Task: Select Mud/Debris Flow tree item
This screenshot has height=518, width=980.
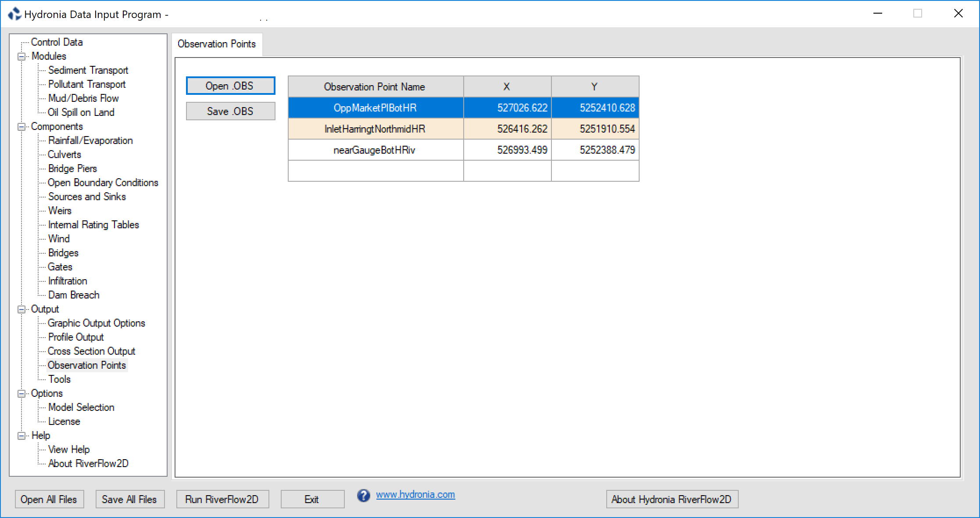Action: 83,98
